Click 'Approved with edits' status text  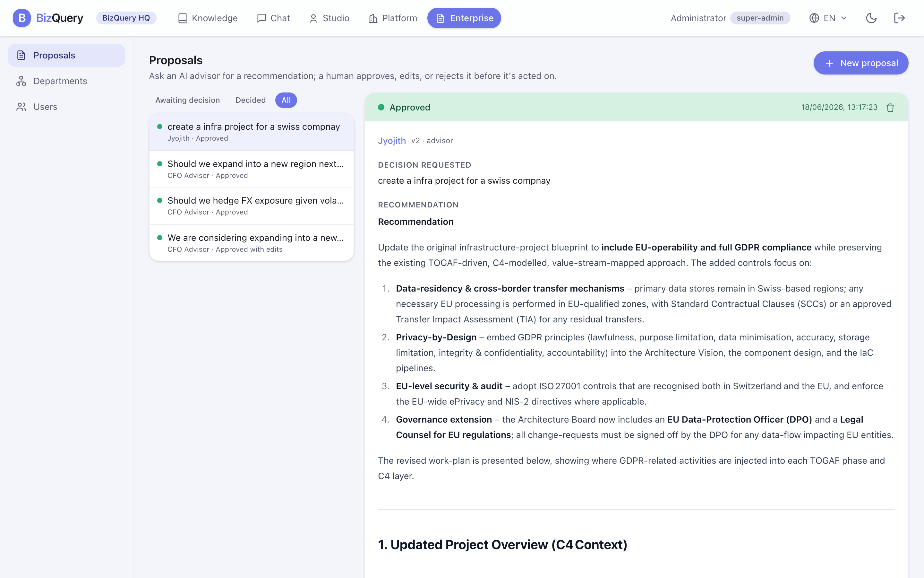pos(249,249)
